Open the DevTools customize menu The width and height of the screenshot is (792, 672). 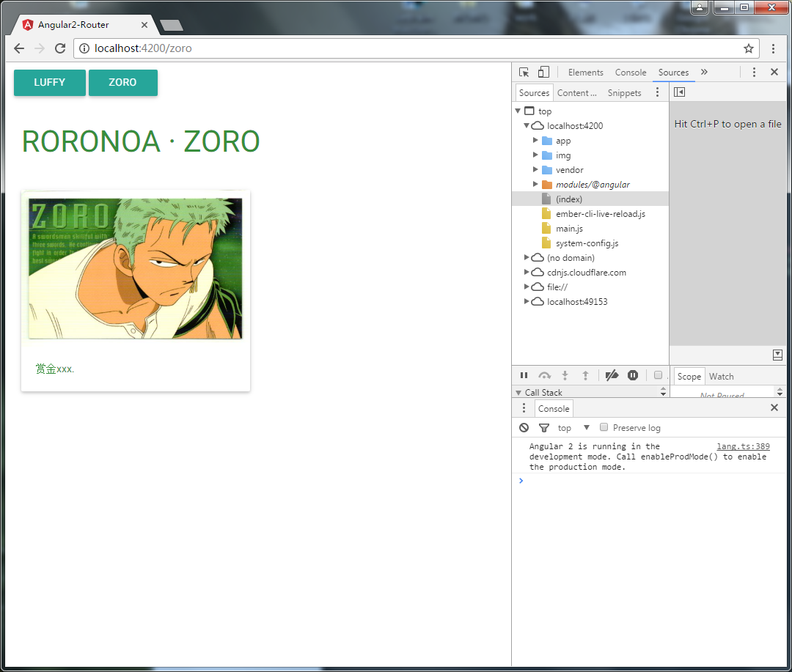click(754, 73)
